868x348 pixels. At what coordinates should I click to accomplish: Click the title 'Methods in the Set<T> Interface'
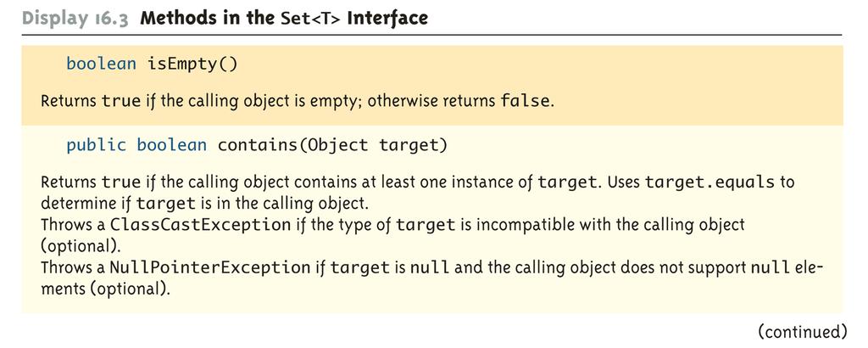[x=284, y=18]
